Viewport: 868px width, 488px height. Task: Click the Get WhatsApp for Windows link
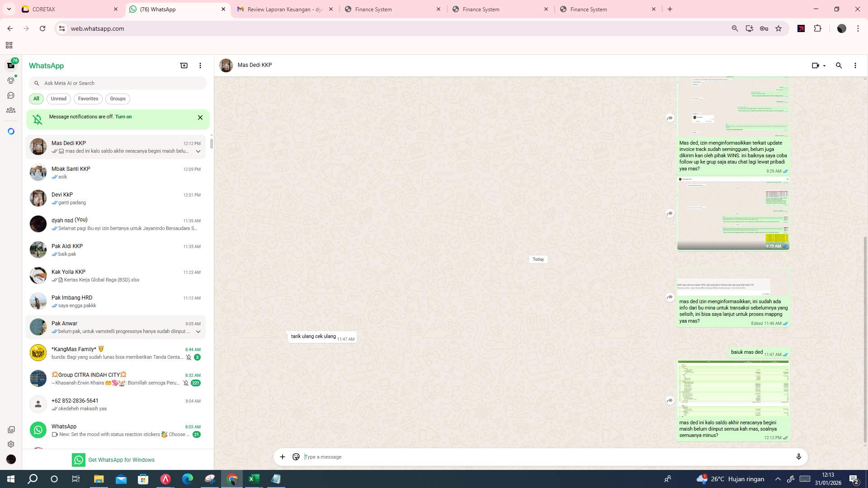point(121,460)
